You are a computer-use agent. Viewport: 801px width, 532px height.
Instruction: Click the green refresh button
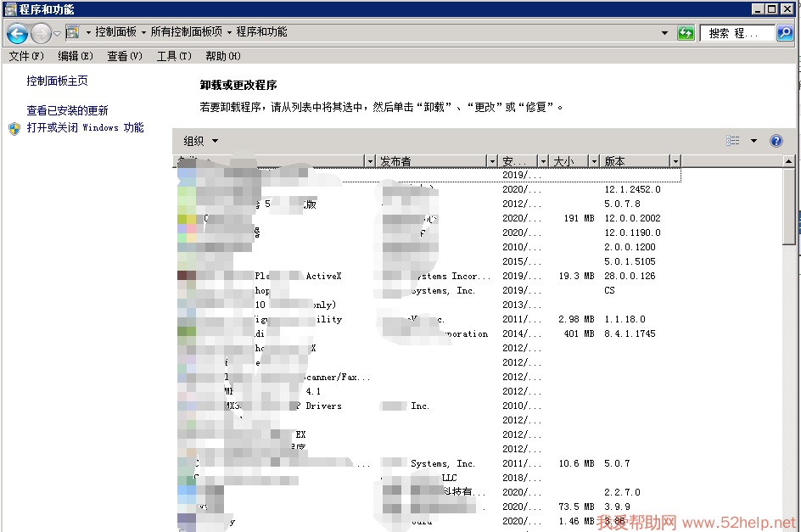tap(686, 33)
